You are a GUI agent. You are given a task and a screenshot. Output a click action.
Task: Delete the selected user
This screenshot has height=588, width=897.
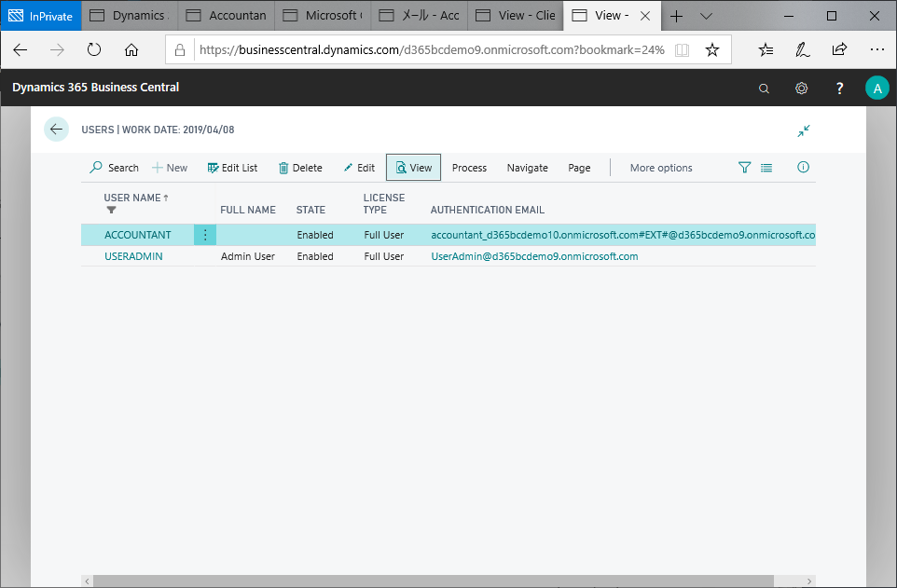(300, 168)
